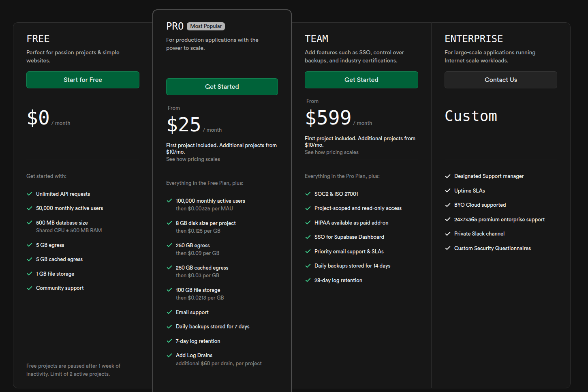
Task: Click 'Shared CPU • 500 MB RAM' text
Action: pyautogui.click(x=69, y=231)
